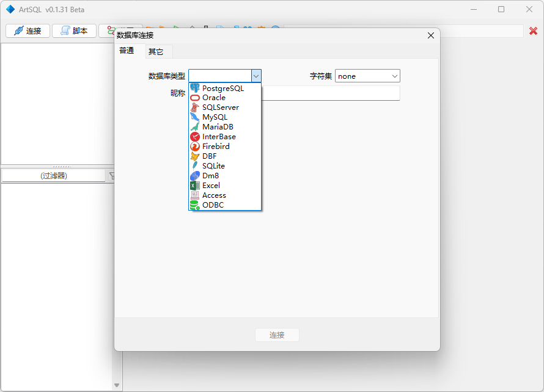
Task: Click the 连接 button at dialog bottom
Action: point(277,335)
